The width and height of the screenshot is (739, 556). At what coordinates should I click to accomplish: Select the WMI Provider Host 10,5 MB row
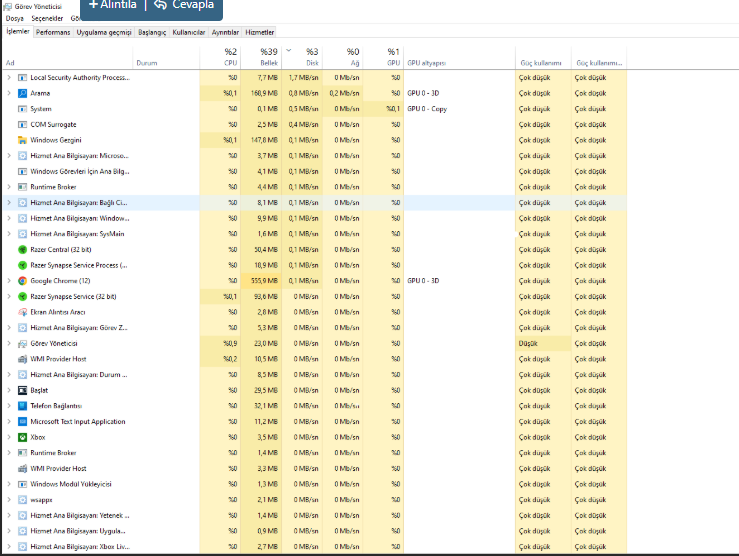(315, 359)
